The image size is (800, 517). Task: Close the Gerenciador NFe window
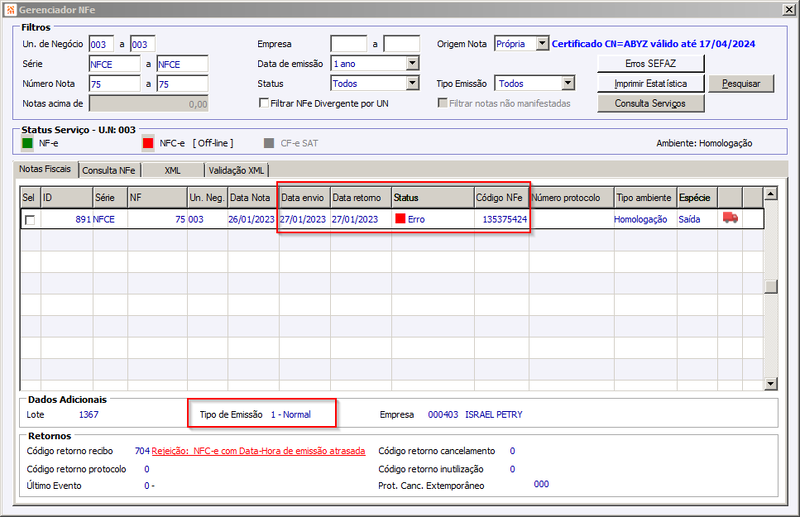[788, 10]
